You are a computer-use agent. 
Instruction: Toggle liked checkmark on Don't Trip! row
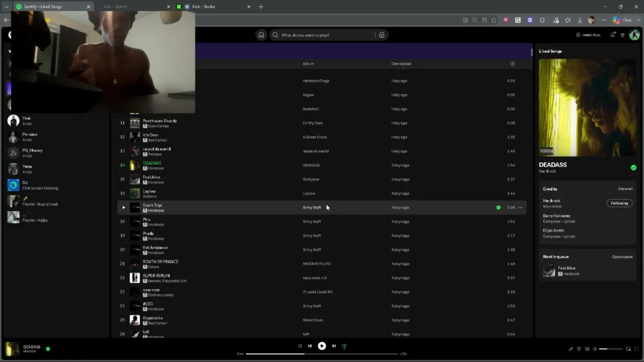(x=498, y=207)
